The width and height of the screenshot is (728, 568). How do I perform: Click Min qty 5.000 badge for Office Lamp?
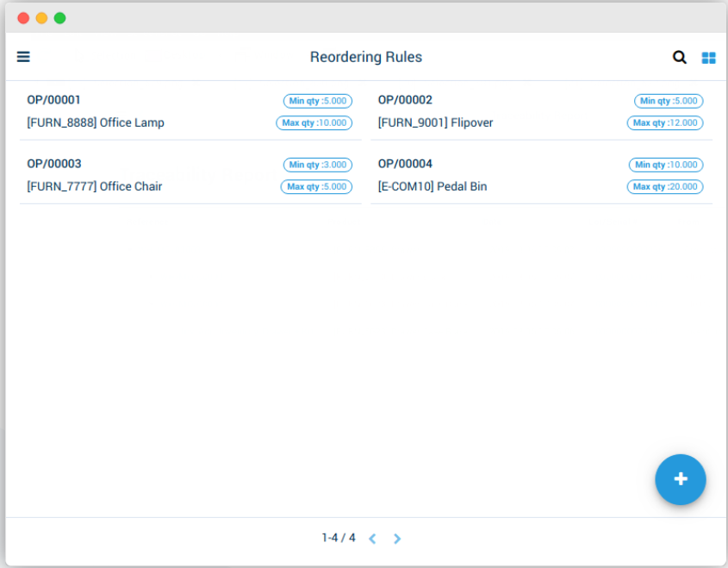tap(318, 101)
